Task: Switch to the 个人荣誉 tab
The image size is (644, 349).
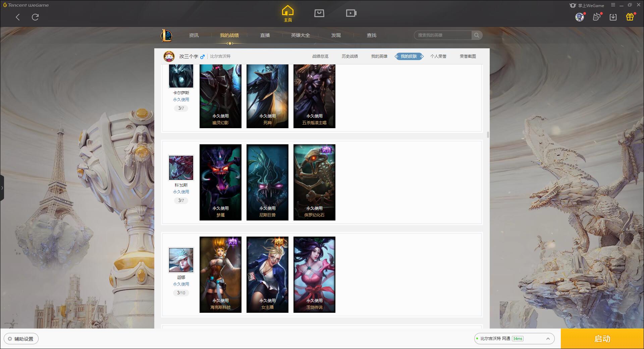Action: (438, 56)
